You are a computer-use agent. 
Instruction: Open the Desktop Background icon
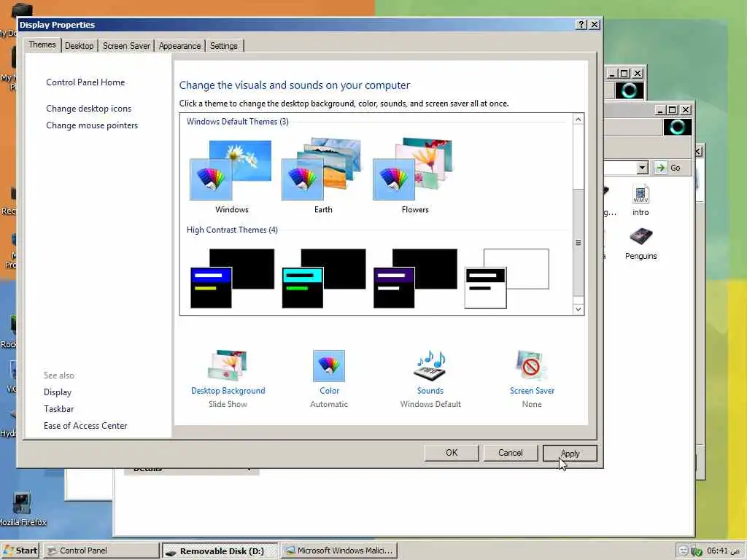pos(228,365)
